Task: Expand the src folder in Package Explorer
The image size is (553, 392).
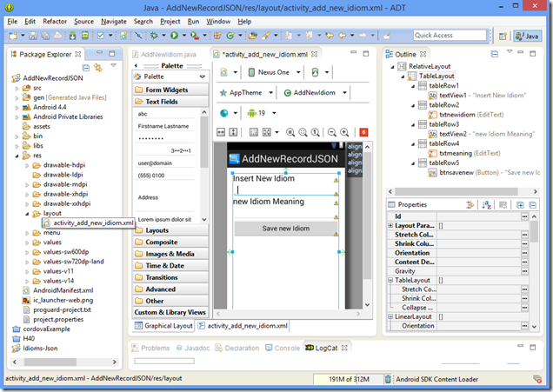Action: point(17,88)
